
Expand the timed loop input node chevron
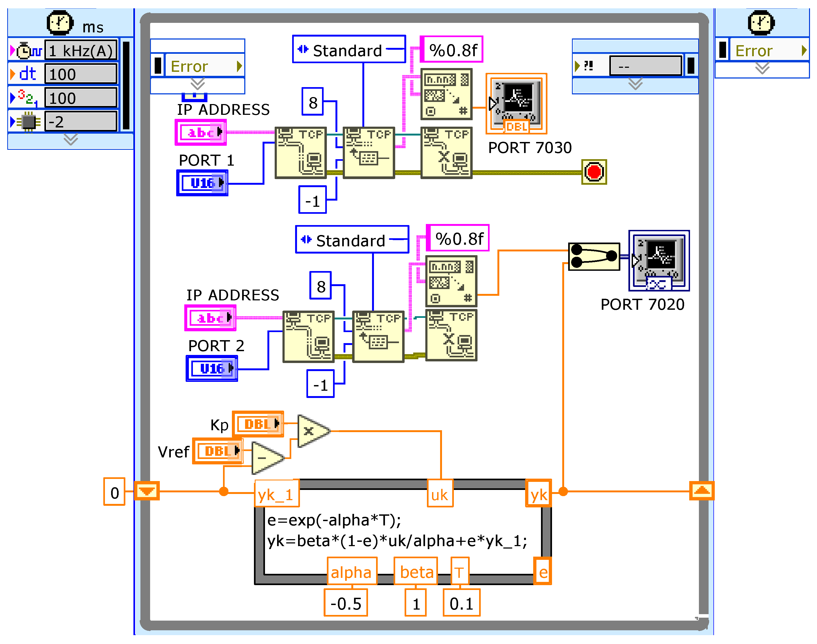pyautogui.click(x=70, y=140)
